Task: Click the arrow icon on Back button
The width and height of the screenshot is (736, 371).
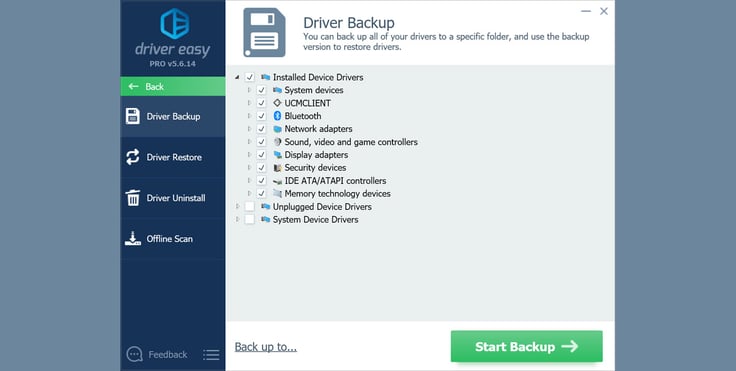Action: point(134,86)
